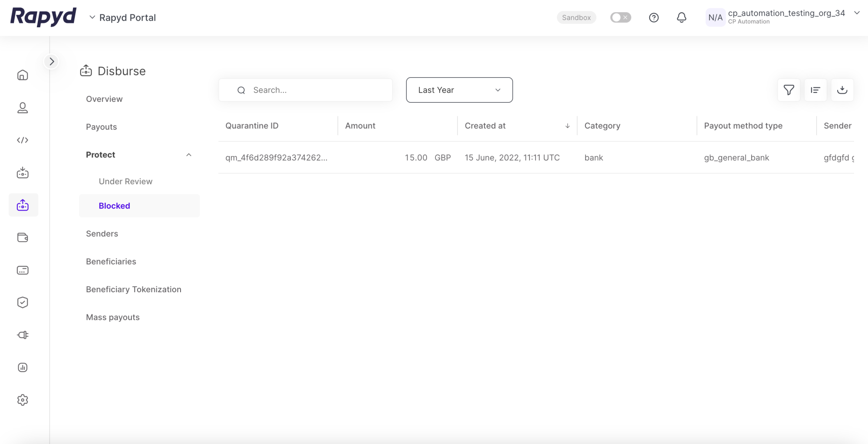Viewport: 868px width, 444px height.
Task: Expand the account organization menu
Action: pyautogui.click(x=856, y=13)
